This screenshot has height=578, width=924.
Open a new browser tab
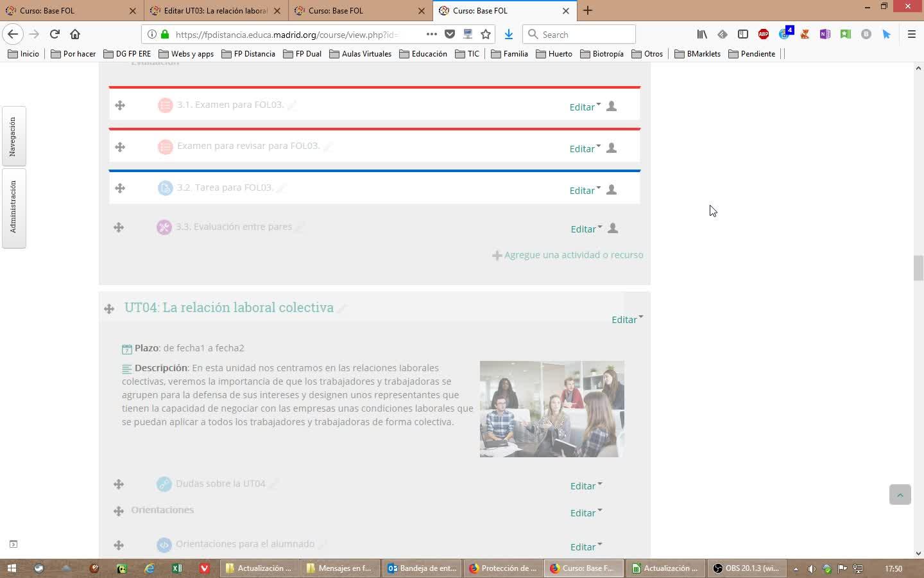click(x=588, y=10)
